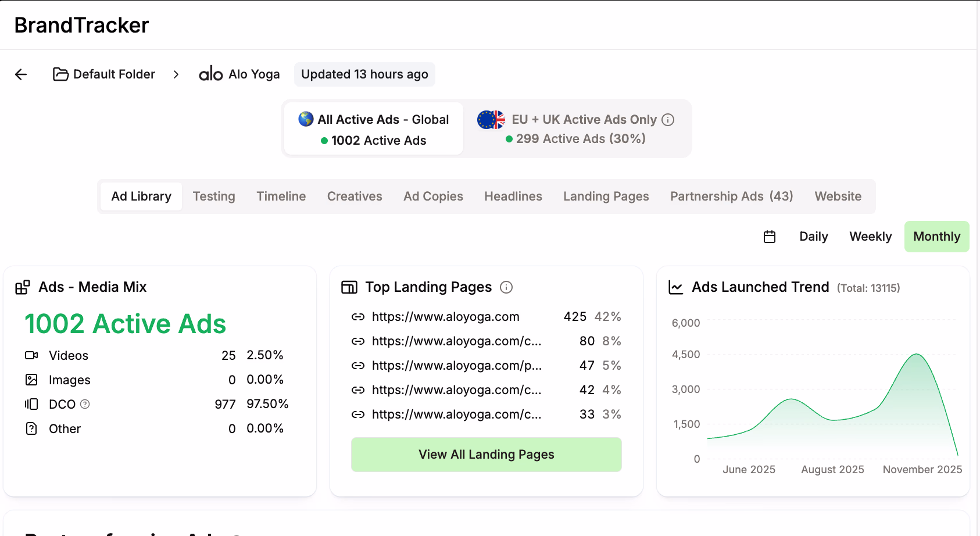This screenshot has height=536, width=980.
Task: Open the calendar date picker icon
Action: [x=769, y=237]
